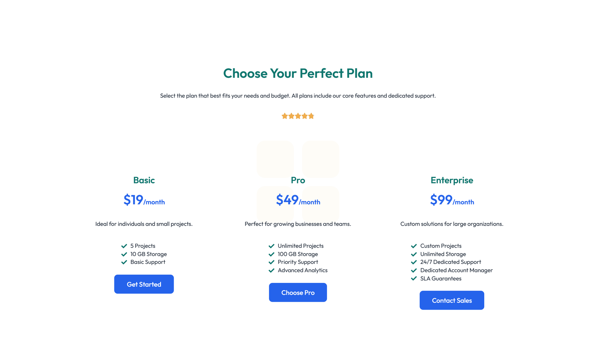Select the Enterprise plan heading

(x=451, y=180)
